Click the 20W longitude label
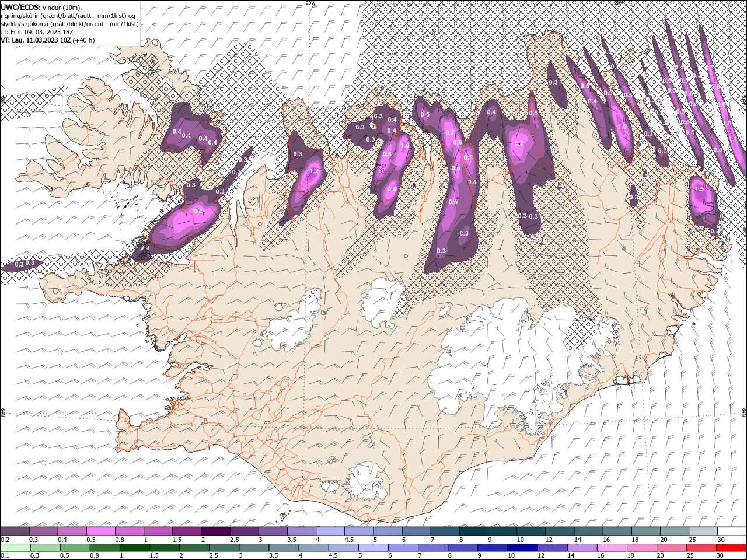The width and height of the screenshot is (747, 560). 310,3
